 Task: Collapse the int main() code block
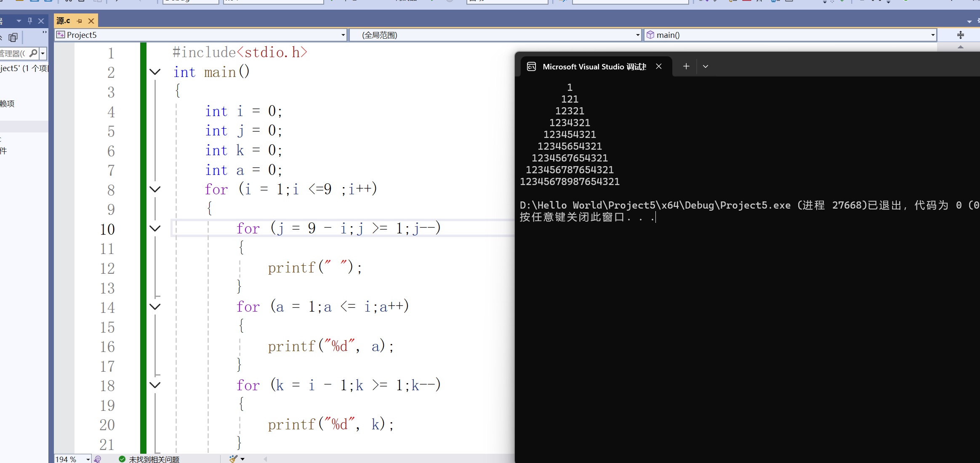point(155,72)
